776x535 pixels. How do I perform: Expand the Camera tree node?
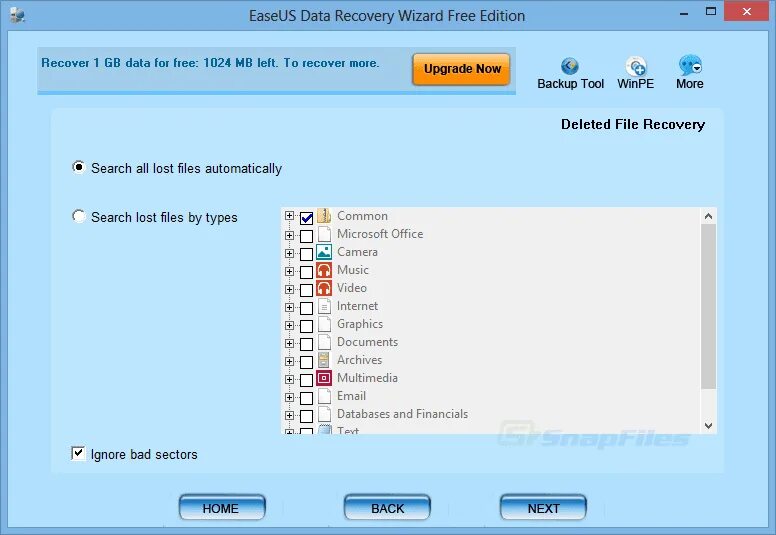coord(290,253)
